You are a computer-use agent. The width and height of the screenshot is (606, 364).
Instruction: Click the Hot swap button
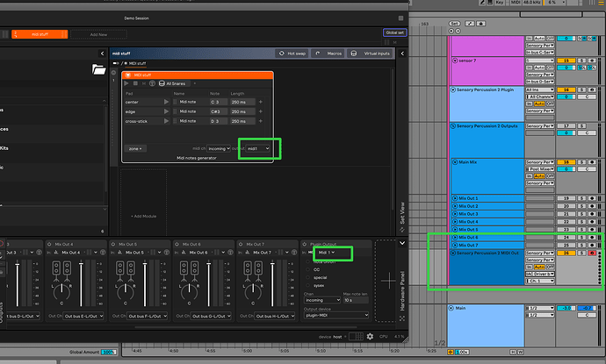[x=292, y=54]
